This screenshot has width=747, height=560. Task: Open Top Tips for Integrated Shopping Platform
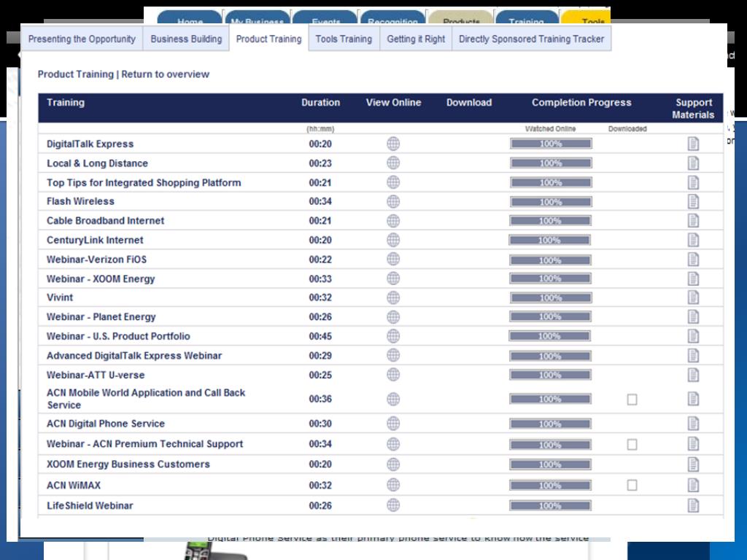[144, 182]
